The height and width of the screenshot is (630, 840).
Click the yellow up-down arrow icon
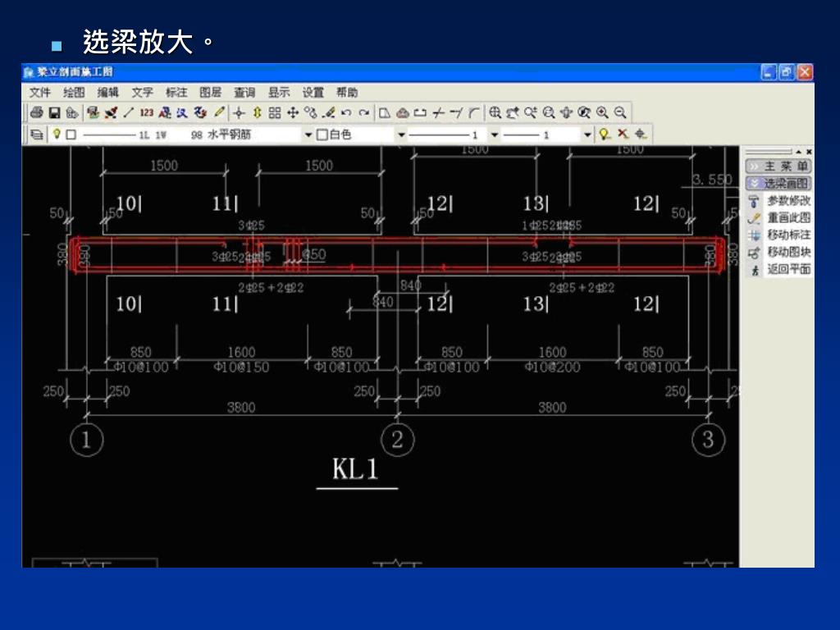tap(257, 112)
